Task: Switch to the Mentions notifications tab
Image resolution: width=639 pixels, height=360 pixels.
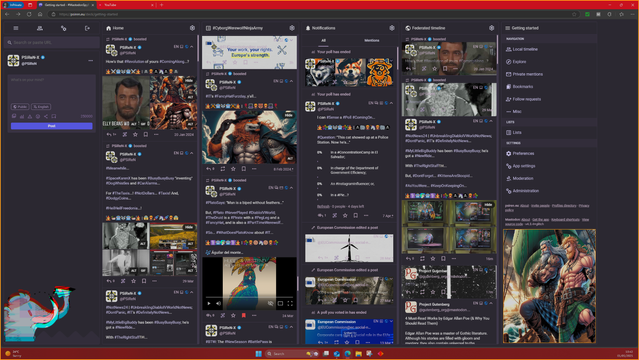Action: pos(372,40)
